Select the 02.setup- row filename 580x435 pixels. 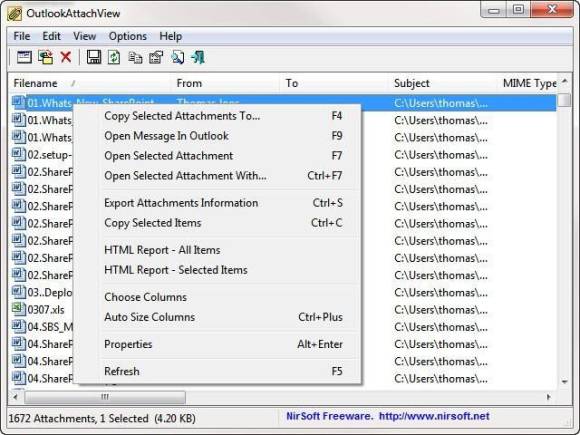coord(50,155)
